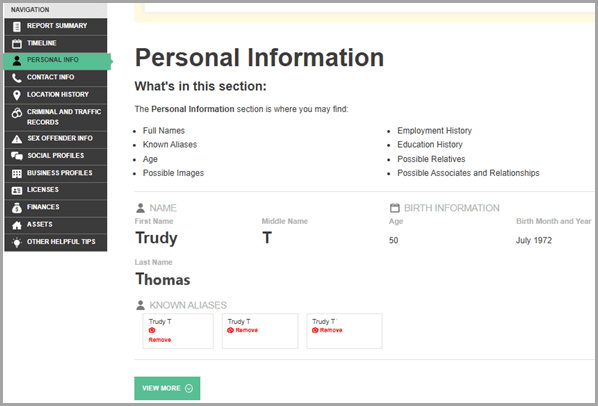Click the age value 50
Viewport: 598px width, 406px height.
(x=394, y=241)
